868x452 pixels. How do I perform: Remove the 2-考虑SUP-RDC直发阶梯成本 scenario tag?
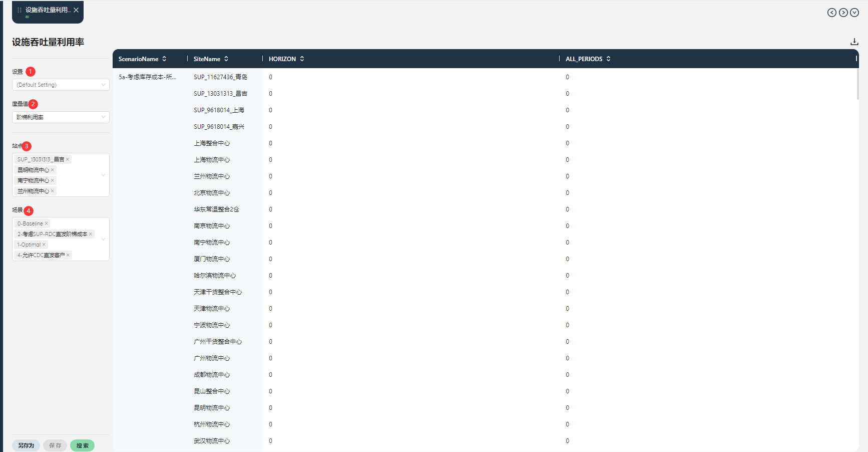click(x=91, y=234)
